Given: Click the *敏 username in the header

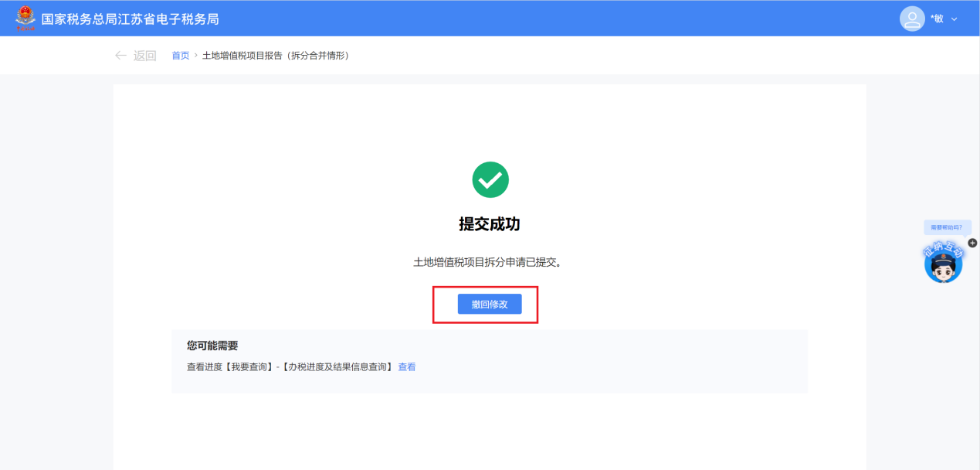Looking at the screenshot, I should click(936, 19).
